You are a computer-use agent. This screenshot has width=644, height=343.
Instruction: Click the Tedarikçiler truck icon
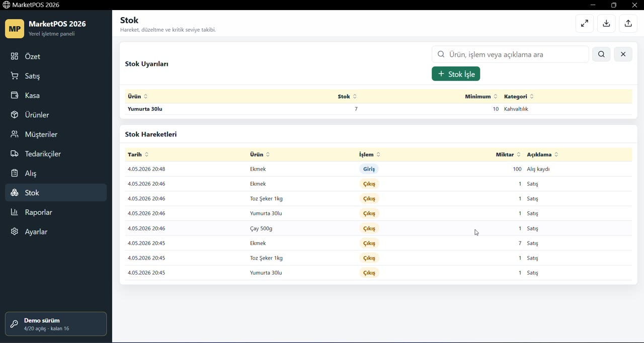(x=15, y=154)
